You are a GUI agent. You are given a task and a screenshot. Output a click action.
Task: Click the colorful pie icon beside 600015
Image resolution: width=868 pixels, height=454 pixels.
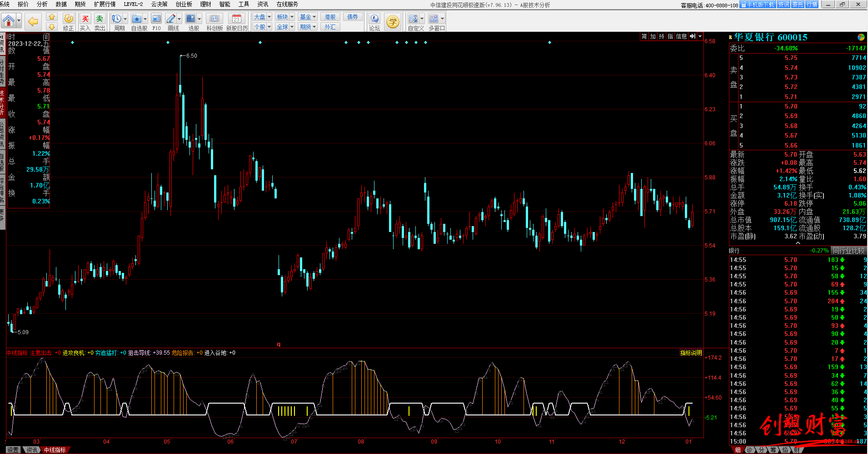[x=861, y=37]
